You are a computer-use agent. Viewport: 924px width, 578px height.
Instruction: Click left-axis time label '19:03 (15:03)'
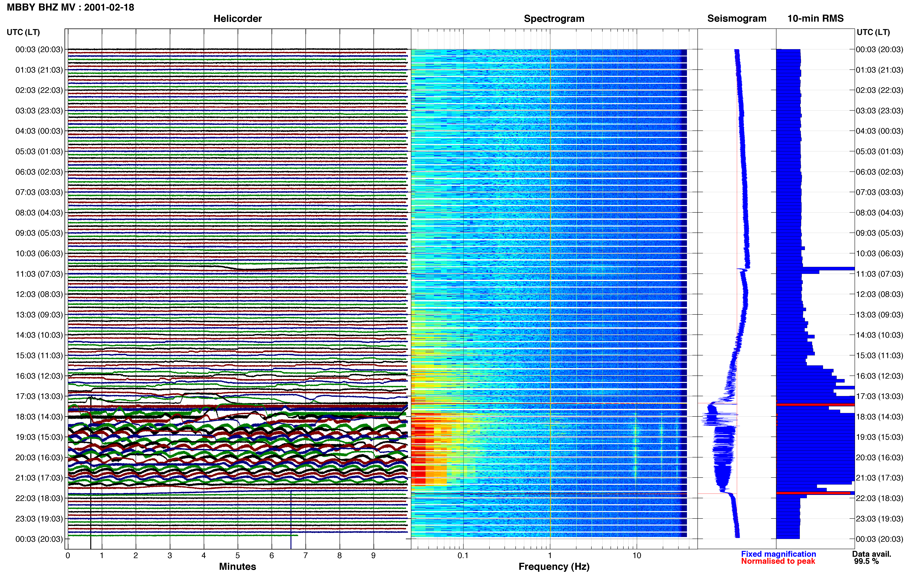(39, 437)
